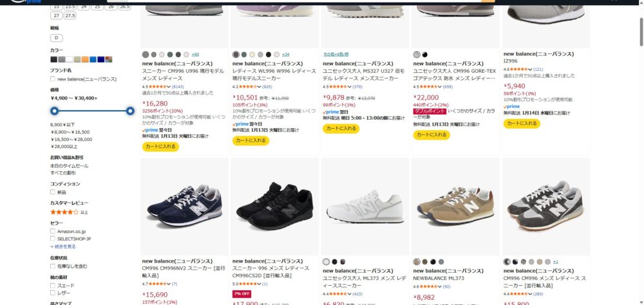Choose shoe size 27.5 filter
The height and width of the screenshot is (305, 644).
click(70, 15)
